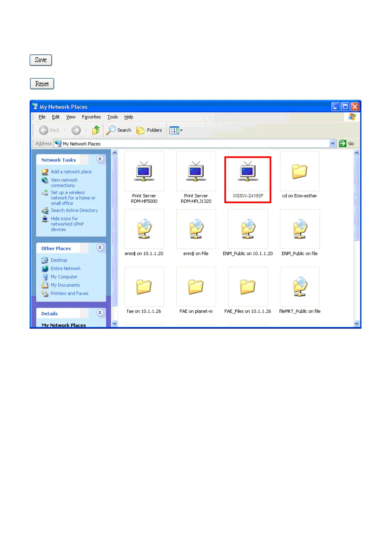
Task: Open the Help menu
Action: pyautogui.click(x=128, y=117)
